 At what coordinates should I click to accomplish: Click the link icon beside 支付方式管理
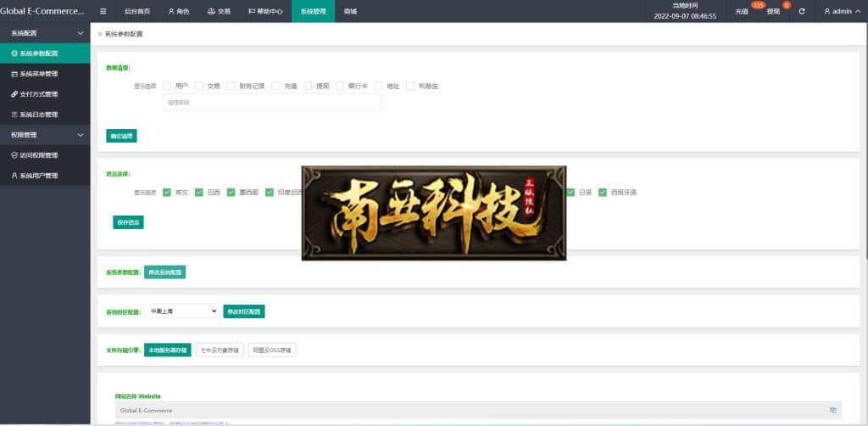tap(14, 94)
